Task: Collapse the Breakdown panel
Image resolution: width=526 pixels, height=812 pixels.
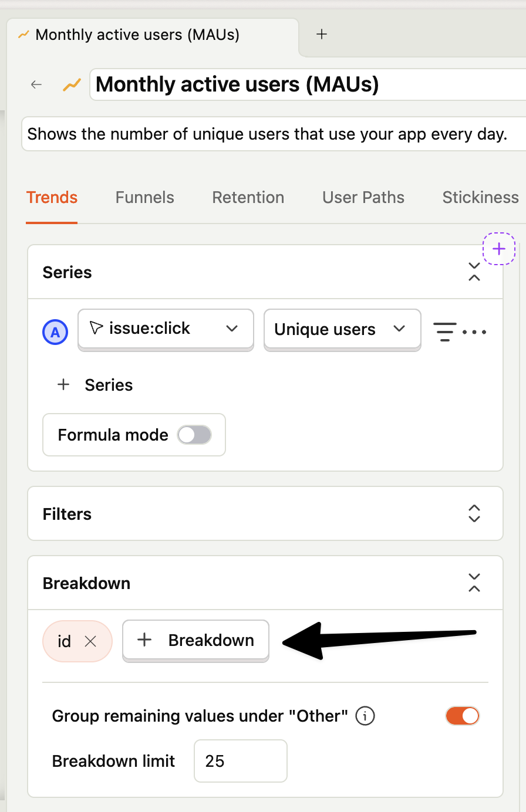Action: (474, 583)
